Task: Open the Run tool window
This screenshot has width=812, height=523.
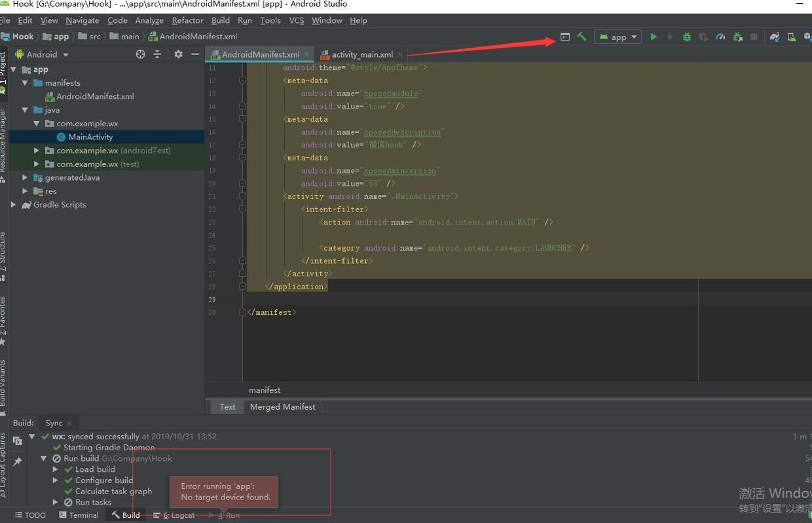Action: 224,515
